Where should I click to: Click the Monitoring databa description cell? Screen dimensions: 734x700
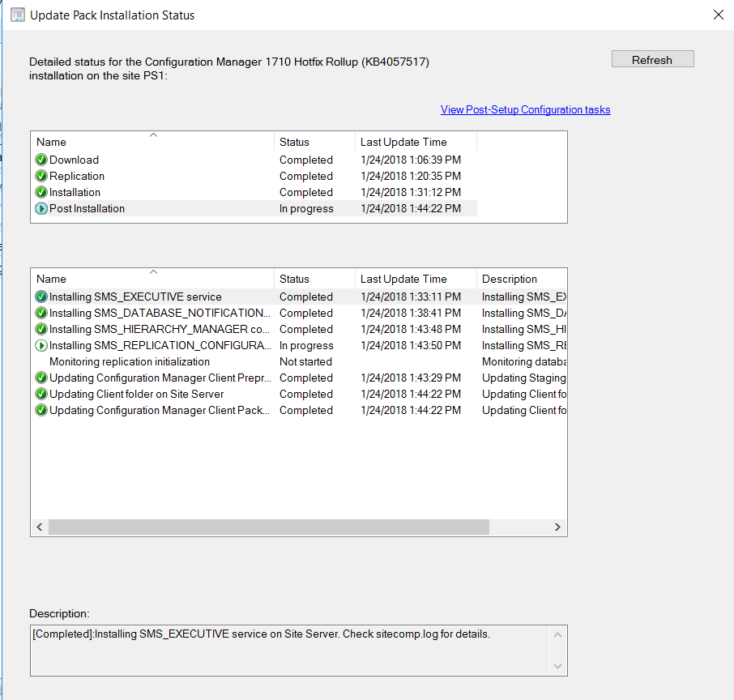[524, 361]
